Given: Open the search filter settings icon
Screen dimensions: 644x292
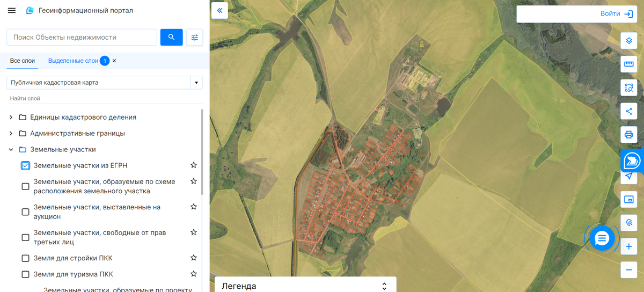Looking at the screenshot, I should click(194, 37).
